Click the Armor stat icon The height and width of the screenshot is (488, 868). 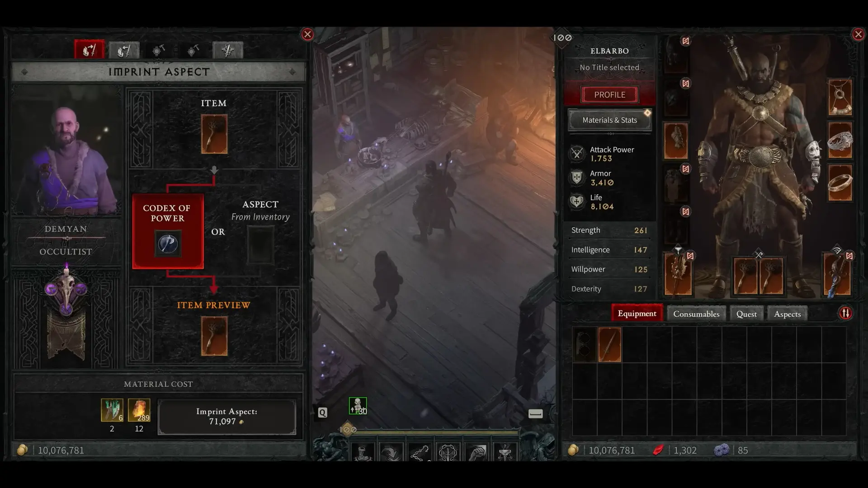pyautogui.click(x=577, y=177)
